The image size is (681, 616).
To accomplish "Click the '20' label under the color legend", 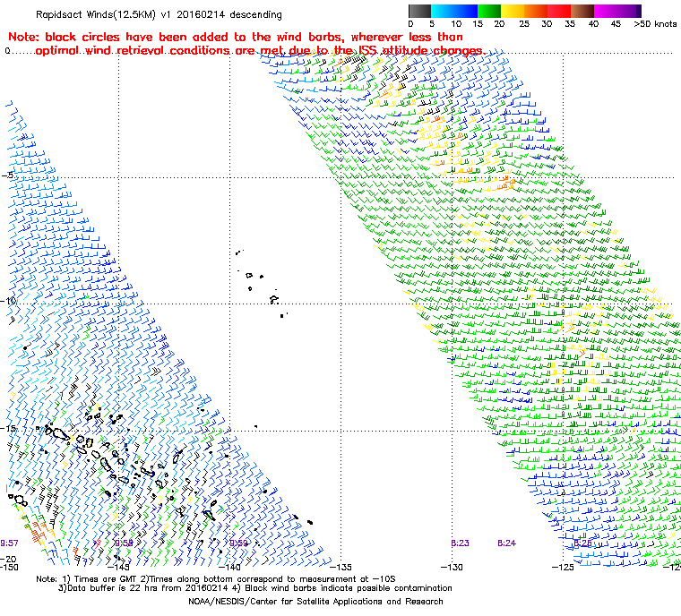I will pyautogui.click(x=499, y=24).
